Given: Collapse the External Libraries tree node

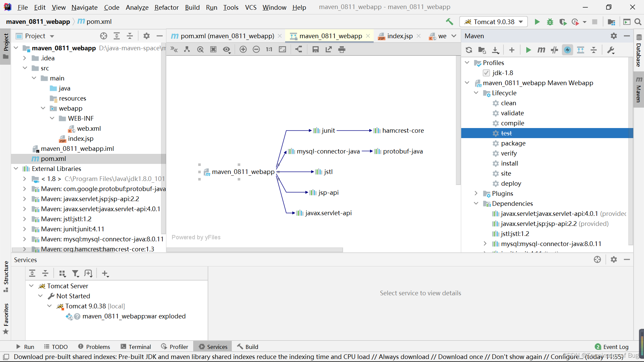Looking at the screenshot, I should (x=16, y=169).
